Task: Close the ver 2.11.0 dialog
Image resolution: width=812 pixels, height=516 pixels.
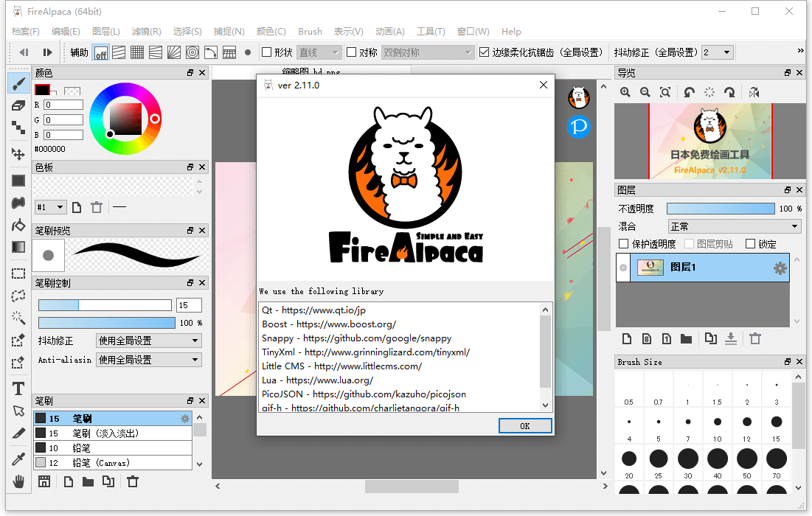Action: [544, 85]
